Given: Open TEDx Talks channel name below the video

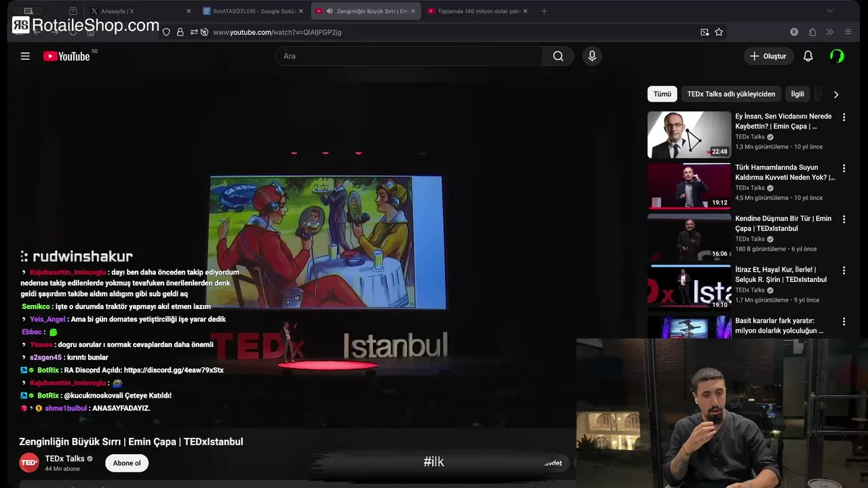Looking at the screenshot, I should point(64,459).
